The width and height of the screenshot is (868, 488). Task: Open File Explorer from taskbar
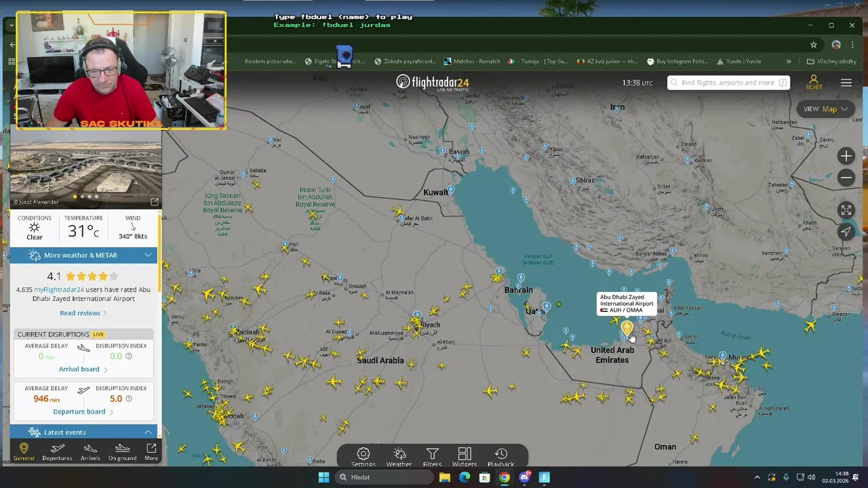444,477
